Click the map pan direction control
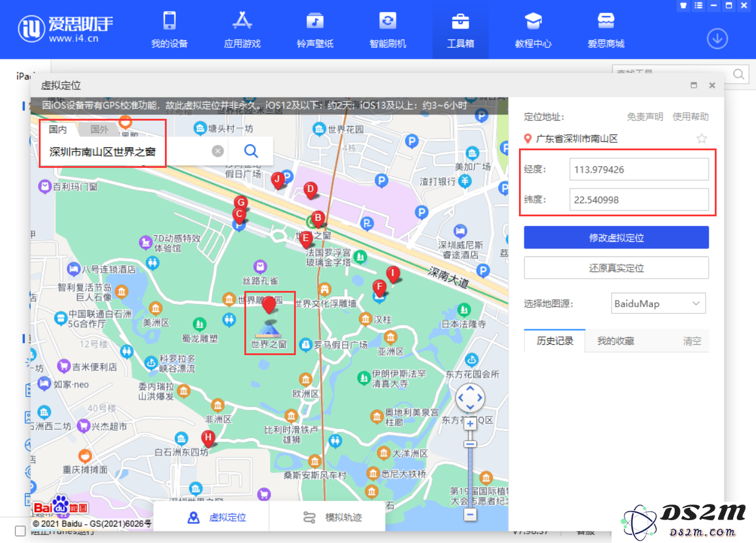The width and height of the screenshot is (756, 543). [470, 398]
